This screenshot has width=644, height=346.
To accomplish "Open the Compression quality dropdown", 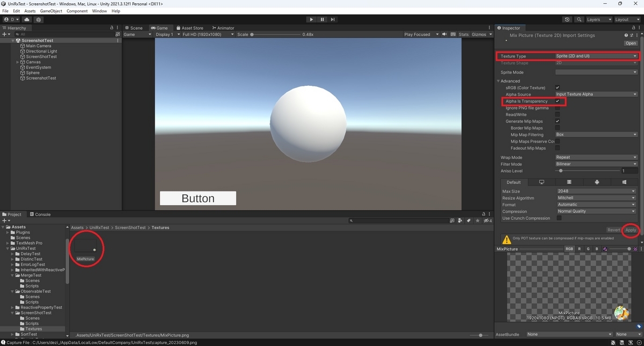I will click(x=596, y=211).
